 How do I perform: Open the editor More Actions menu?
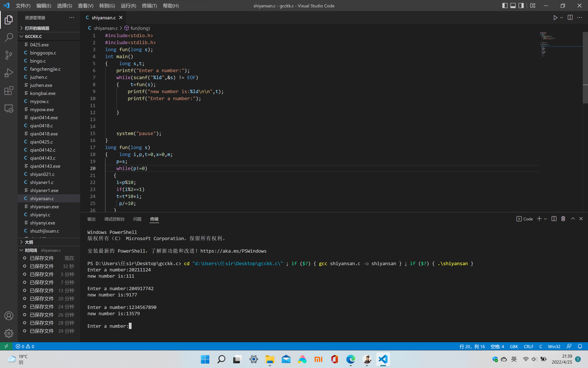[x=580, y=17]
